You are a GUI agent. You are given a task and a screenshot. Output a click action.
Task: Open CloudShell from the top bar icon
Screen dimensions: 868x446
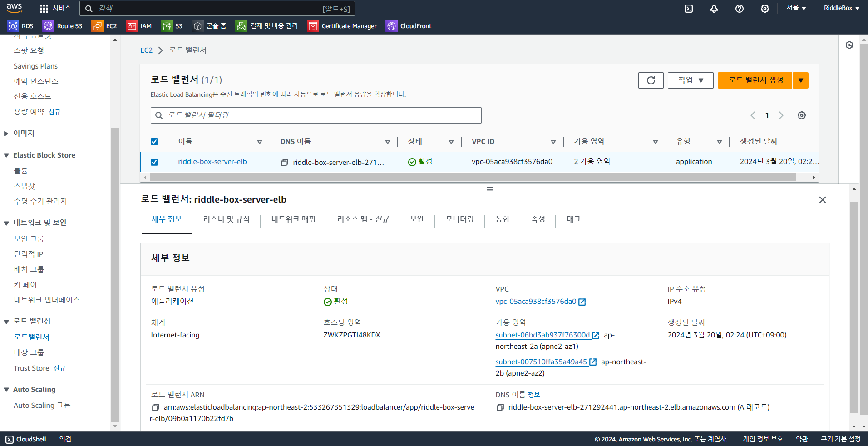tap(689, 8)
